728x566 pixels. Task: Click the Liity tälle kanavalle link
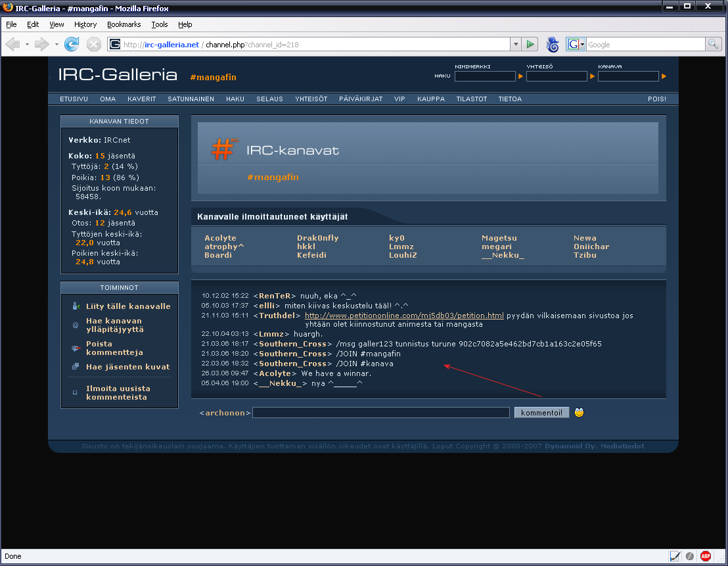coord(128,306)
